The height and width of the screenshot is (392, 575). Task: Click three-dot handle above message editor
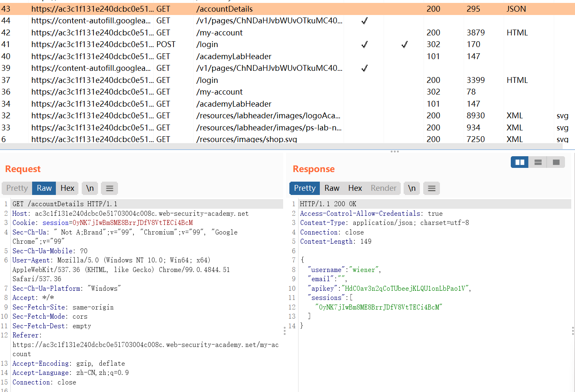tap(394, 152)
